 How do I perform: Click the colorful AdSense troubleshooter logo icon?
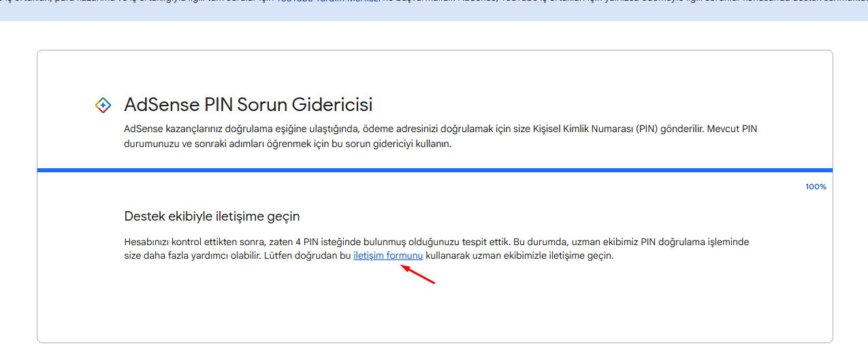pos(103,105)
